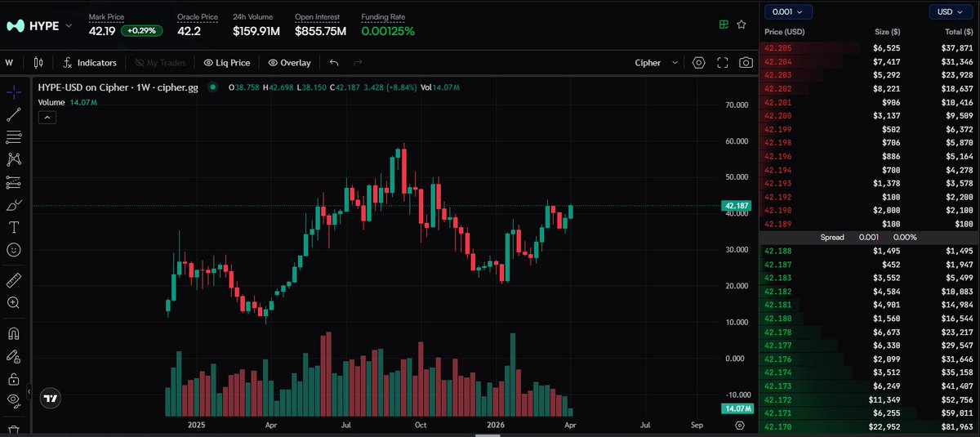Select the crosshair cursor tool
Viewport: 980px width, 437px height.
coord(13,92)
